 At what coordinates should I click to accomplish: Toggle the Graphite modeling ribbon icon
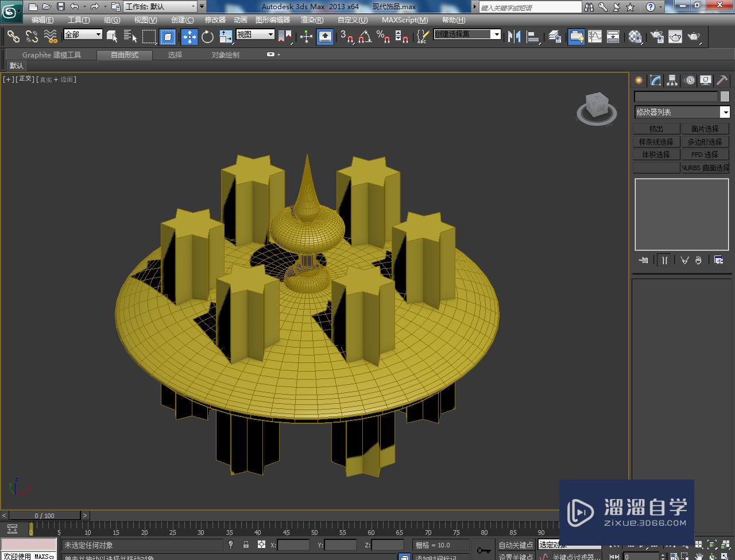point(576,37)
